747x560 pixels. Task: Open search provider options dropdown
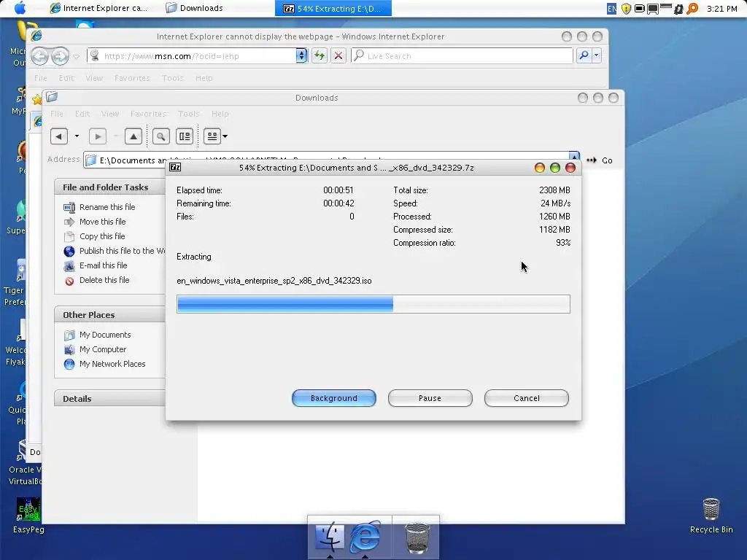(x=597, y=55)
